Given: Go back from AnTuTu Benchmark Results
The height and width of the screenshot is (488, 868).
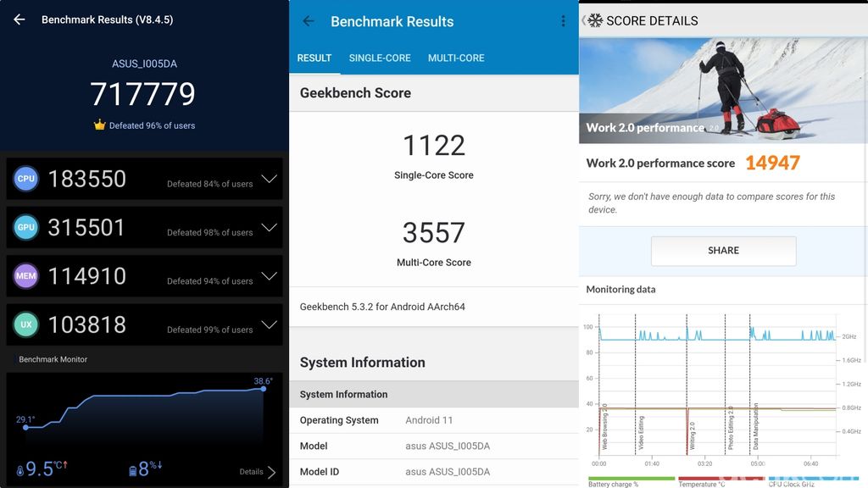Looking at the screenshot, I should point(19,19).
